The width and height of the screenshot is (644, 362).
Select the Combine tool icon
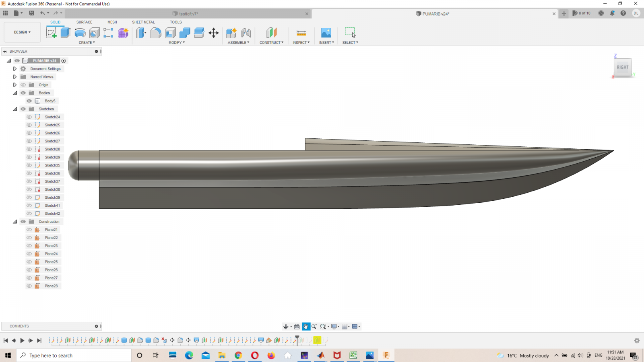tap(185, 33)
